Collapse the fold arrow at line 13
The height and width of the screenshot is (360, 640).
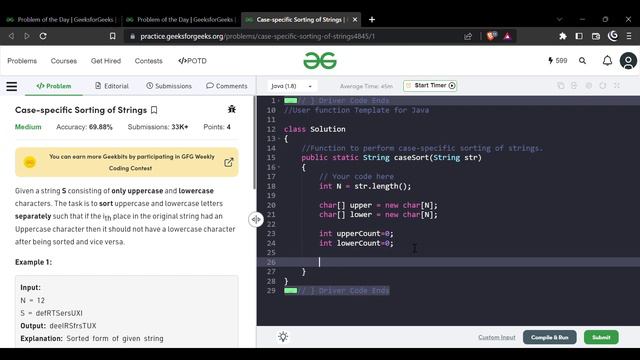coord(279,139)
